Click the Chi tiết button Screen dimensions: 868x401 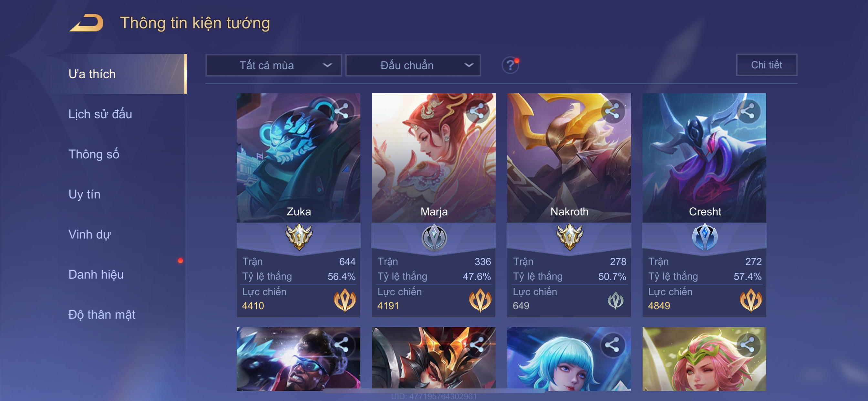[767, 65]
